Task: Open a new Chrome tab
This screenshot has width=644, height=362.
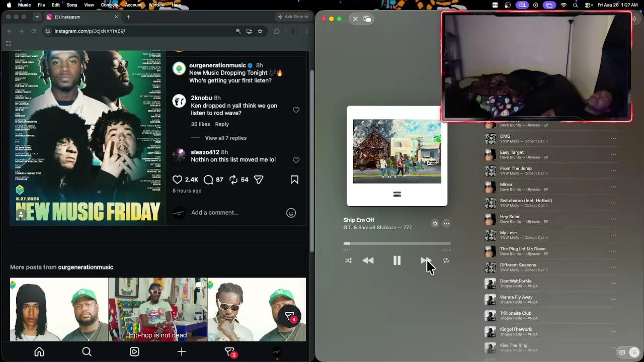Action: 128,17
